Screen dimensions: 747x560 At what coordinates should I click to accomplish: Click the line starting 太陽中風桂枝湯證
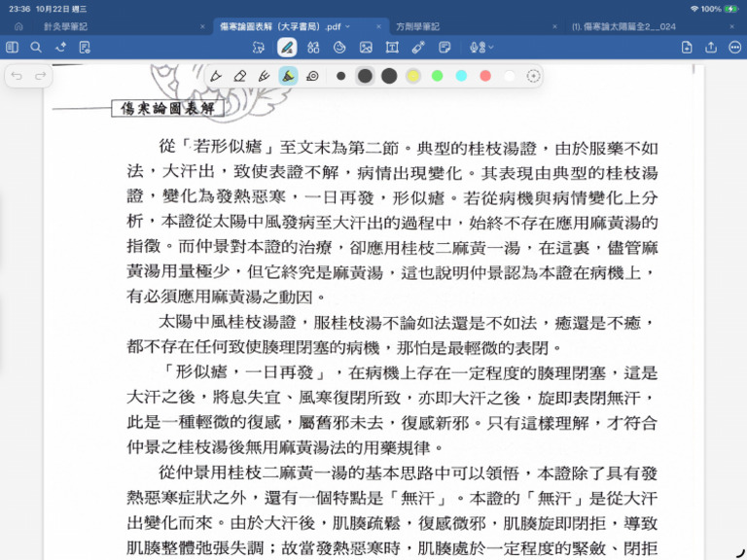coord(408,323)
